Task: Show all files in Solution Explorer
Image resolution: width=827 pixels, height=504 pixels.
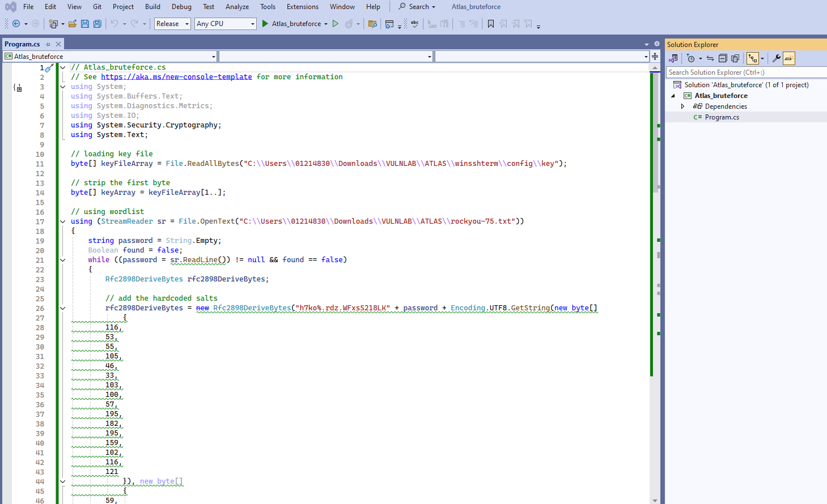Action: coord(735,58)
